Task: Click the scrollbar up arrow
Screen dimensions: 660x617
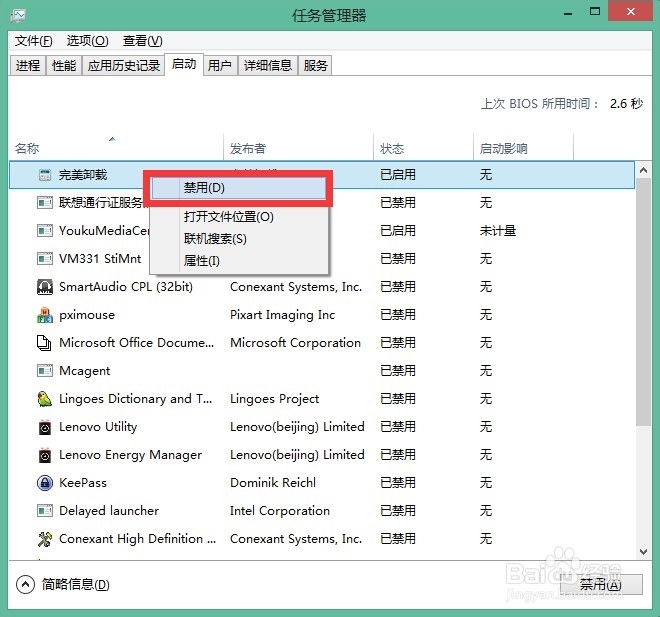Action: [643, 170]
